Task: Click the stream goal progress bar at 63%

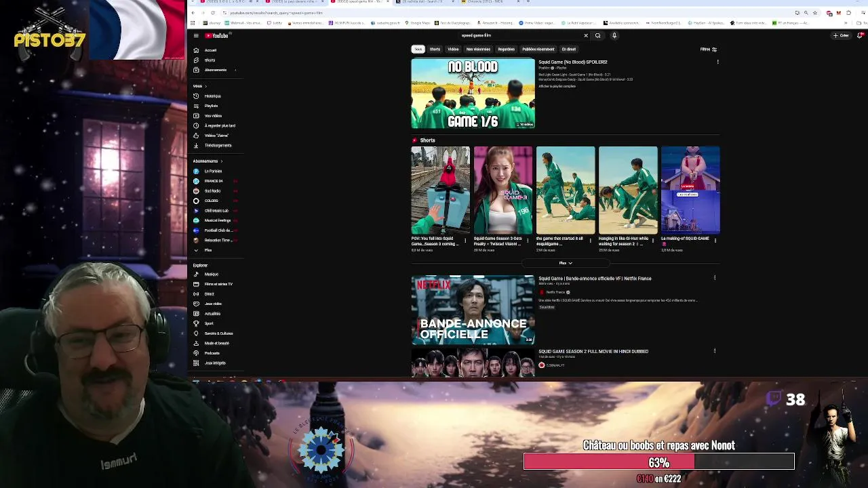Action: [658, 462]
